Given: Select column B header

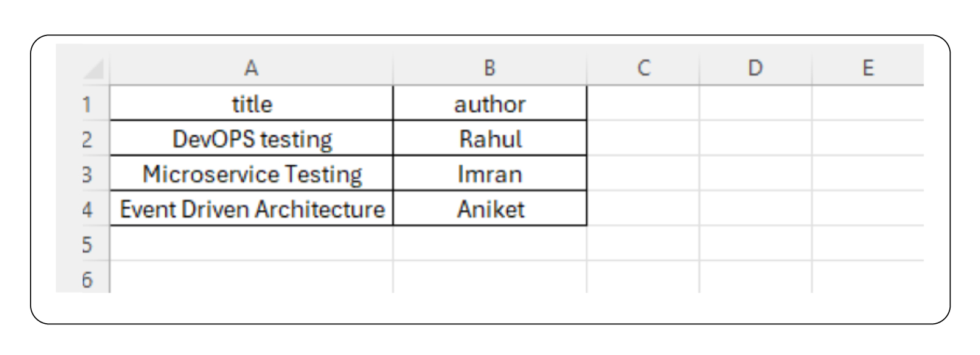Looking at the screenshot, I should (490, 67).
